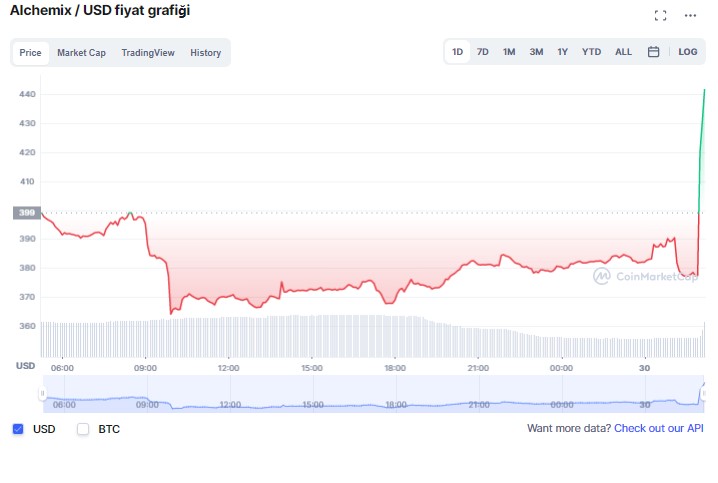
Task: Open the Check out our API link
Action: [658, 428]
